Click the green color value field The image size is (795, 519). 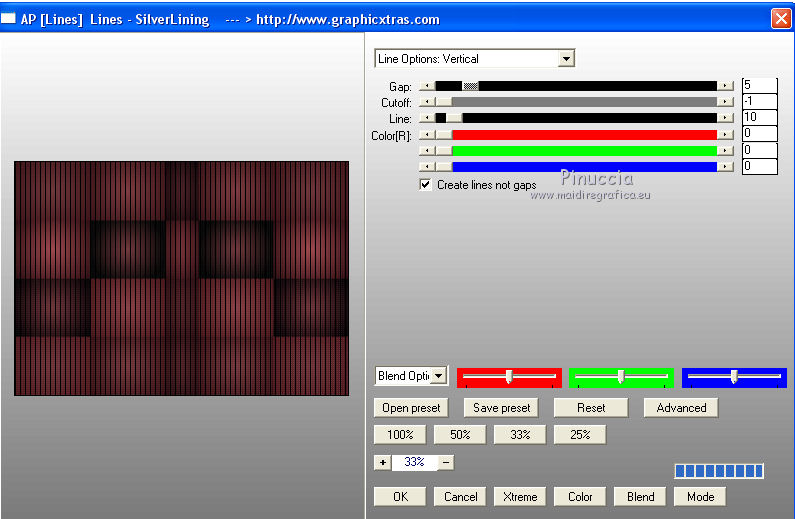pos(760,150)
